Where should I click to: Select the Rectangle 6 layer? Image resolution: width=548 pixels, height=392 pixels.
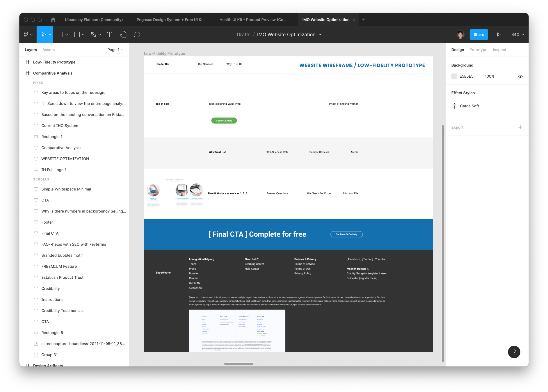tap(52, 333)
